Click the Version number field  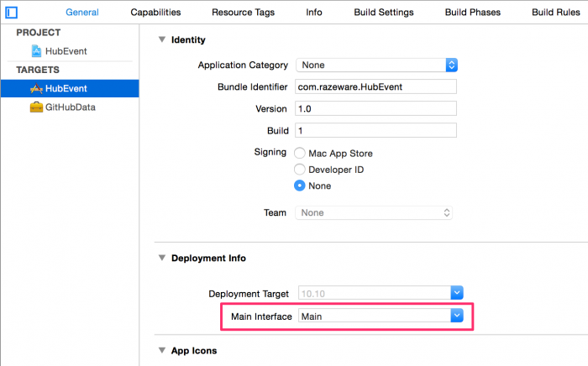(x=375, y=108)
